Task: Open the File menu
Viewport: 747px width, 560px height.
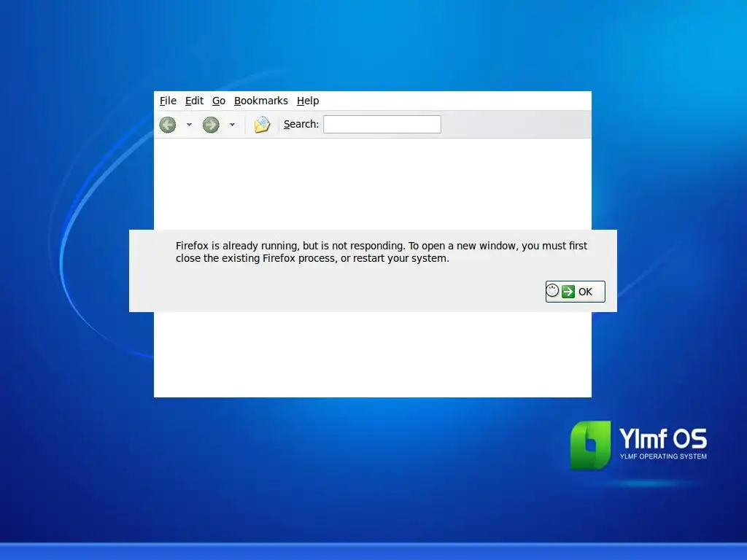Action: tap(168, 101)
